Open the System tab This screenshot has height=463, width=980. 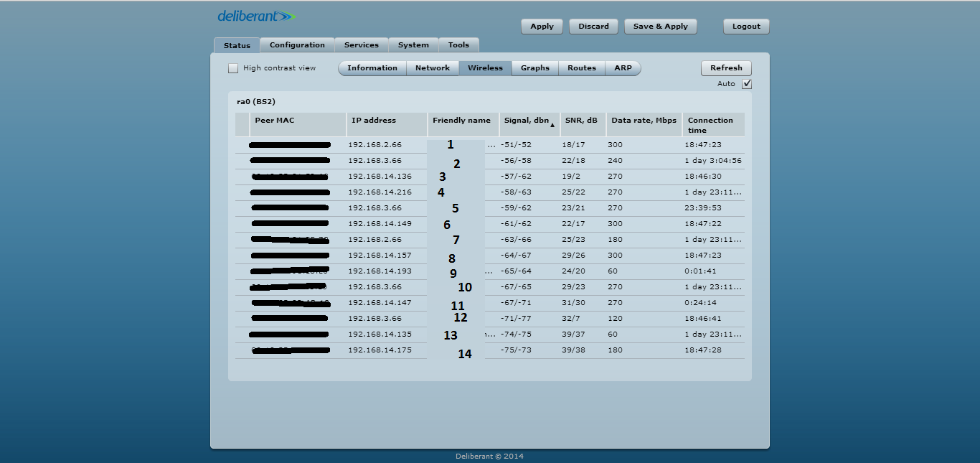[413, 45]
